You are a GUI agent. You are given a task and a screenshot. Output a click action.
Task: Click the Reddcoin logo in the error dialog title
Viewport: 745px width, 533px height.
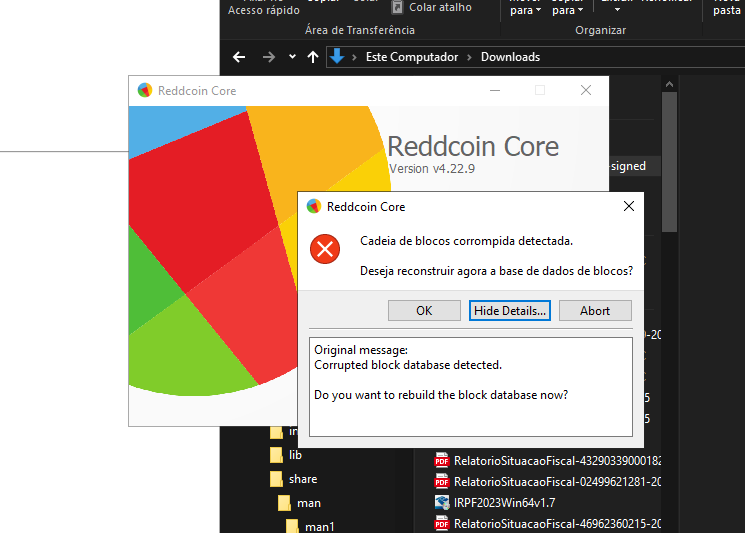(x=314, y=207)
